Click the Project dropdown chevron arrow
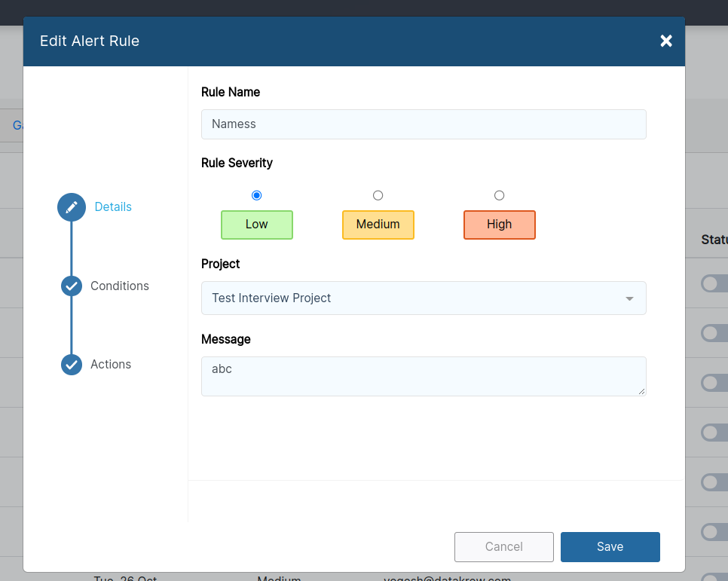Viewport: 728px width, 581px height. 629,298
